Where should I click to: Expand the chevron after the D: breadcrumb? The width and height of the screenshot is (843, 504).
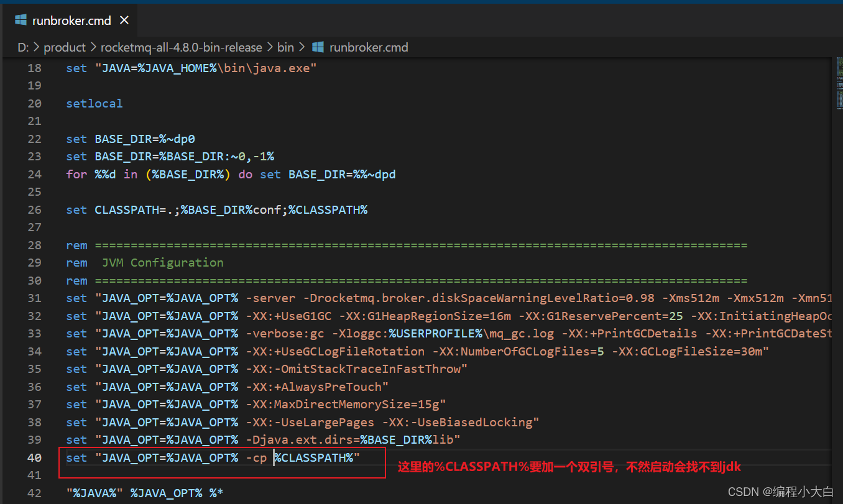click(x=36, y=47)
